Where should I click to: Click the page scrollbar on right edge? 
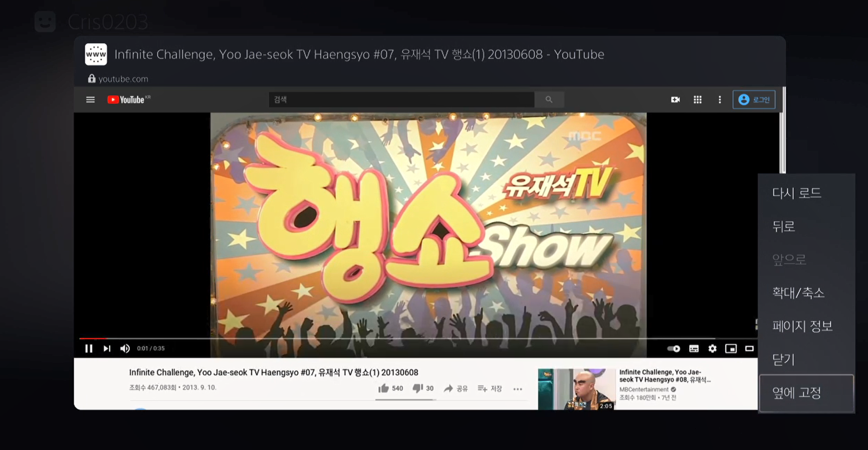point(784,130)
